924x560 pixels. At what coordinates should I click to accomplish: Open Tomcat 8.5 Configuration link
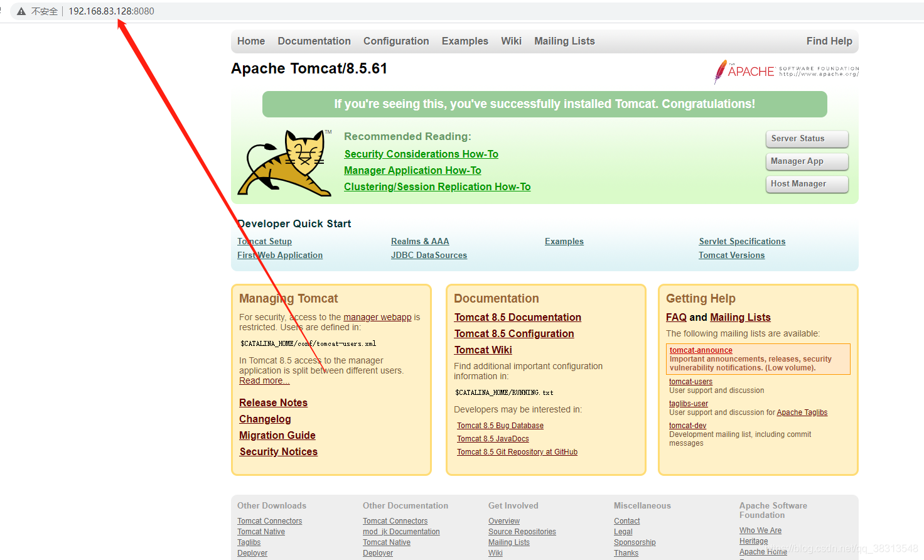click(514, 334)
